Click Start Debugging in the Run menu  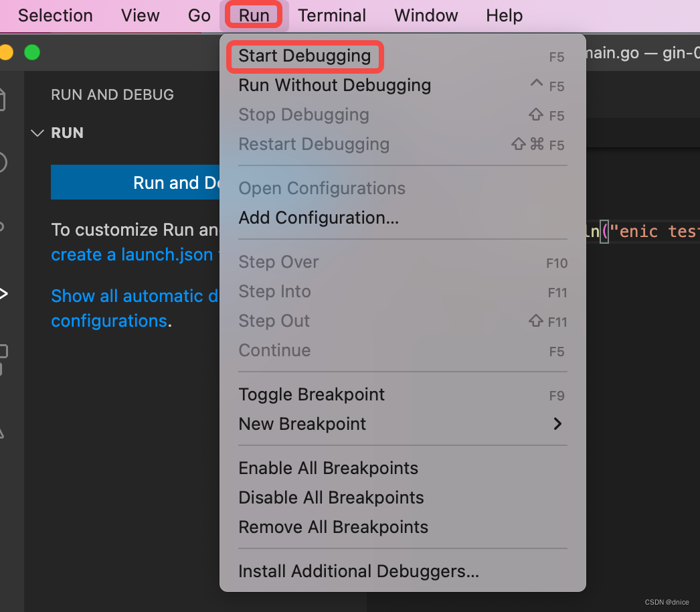(x=304, y=56)
